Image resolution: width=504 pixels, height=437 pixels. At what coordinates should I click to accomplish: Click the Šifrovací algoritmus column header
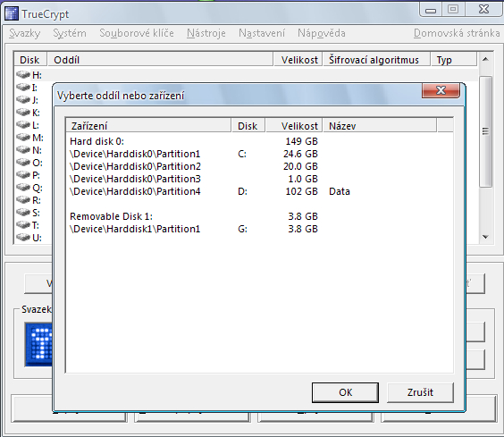(376, 60)
